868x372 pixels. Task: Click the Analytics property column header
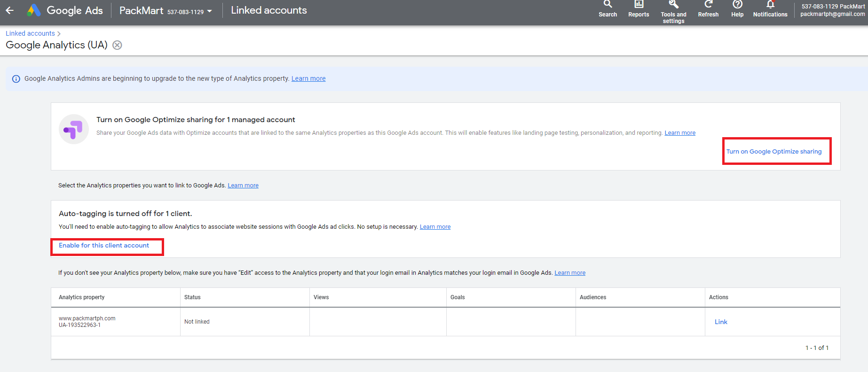point(82,297)
